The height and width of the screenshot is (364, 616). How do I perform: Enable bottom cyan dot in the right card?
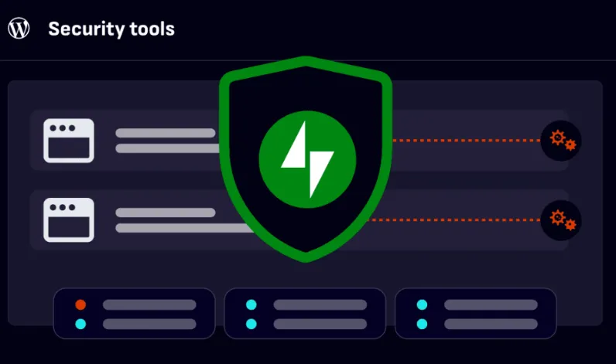[x=422, y=324]
